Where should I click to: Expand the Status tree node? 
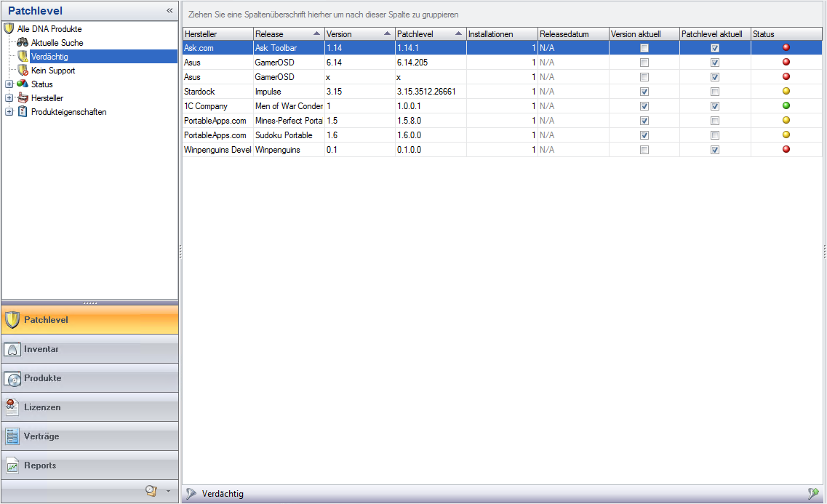coord(9,84)
